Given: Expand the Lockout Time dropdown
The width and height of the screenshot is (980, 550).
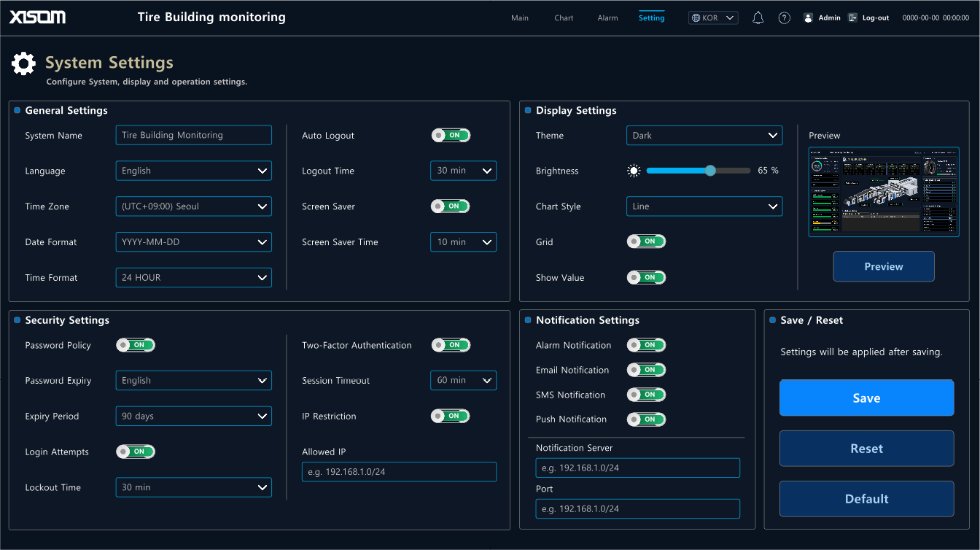Looking at the screenshot, I should click(x=194, y=487).
